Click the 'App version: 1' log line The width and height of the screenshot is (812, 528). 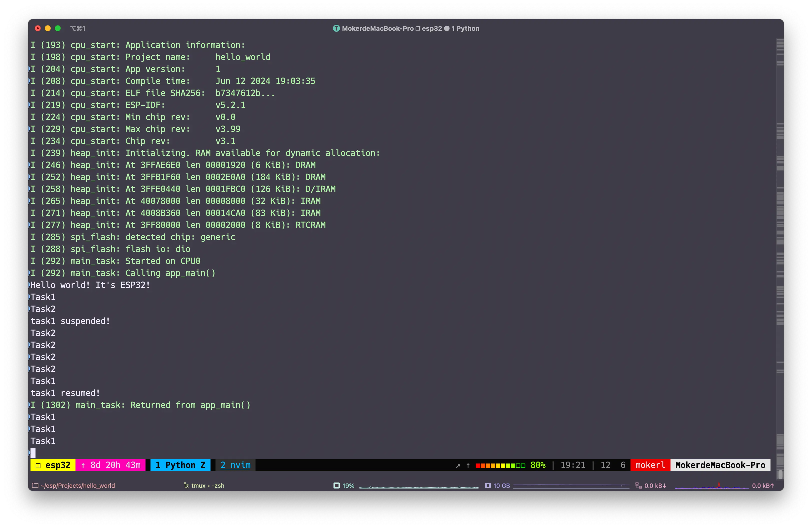pyautogui.click(x=125, y=69)
